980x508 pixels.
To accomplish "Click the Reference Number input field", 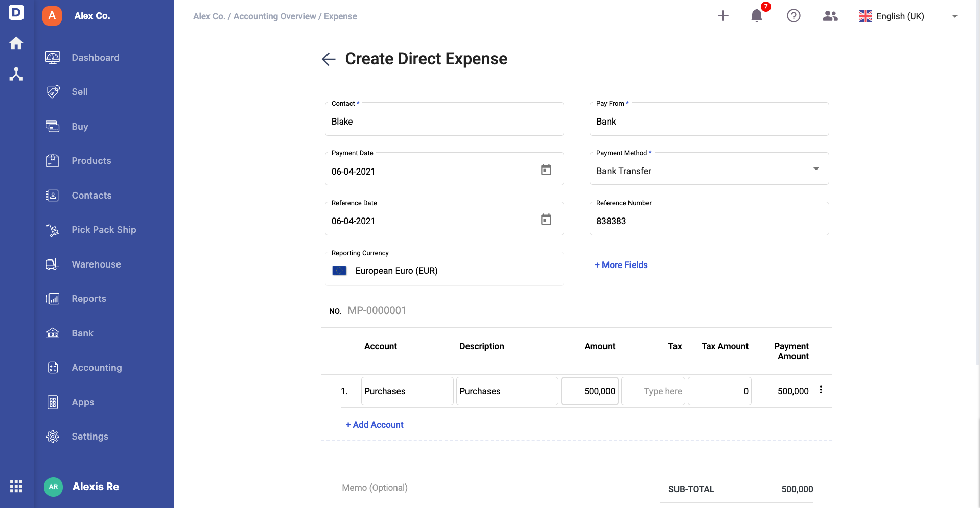I will [709, 219].
